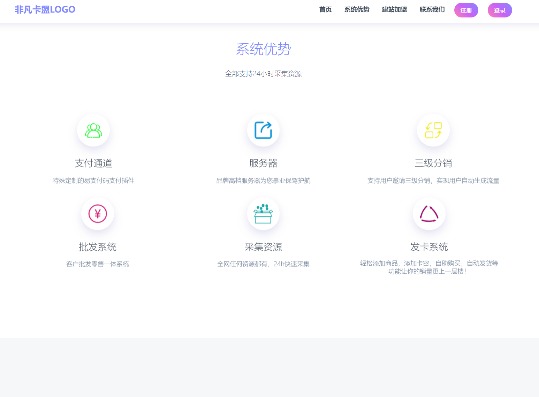Click the 支付通道 feature title
This screenshot has height=397, width=539.
(x=93, y=163)
